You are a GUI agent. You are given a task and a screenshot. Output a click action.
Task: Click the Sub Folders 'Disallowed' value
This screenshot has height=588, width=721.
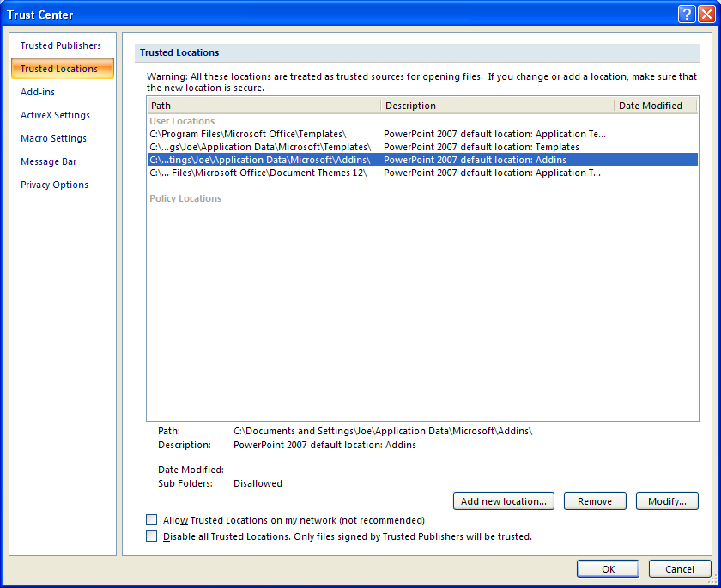(x=257, y=483)
